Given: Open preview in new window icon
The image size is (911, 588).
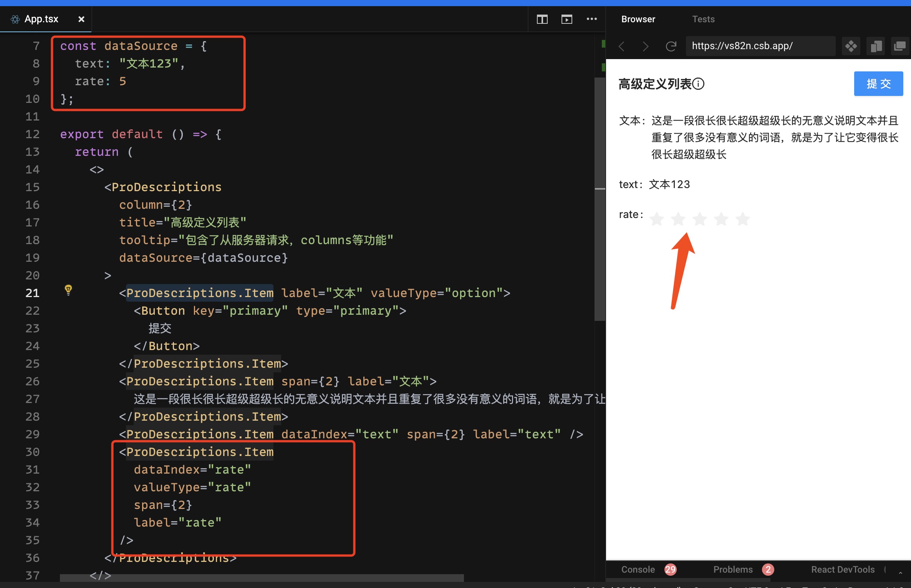Looking at the screenshot, I should point(900,46).
